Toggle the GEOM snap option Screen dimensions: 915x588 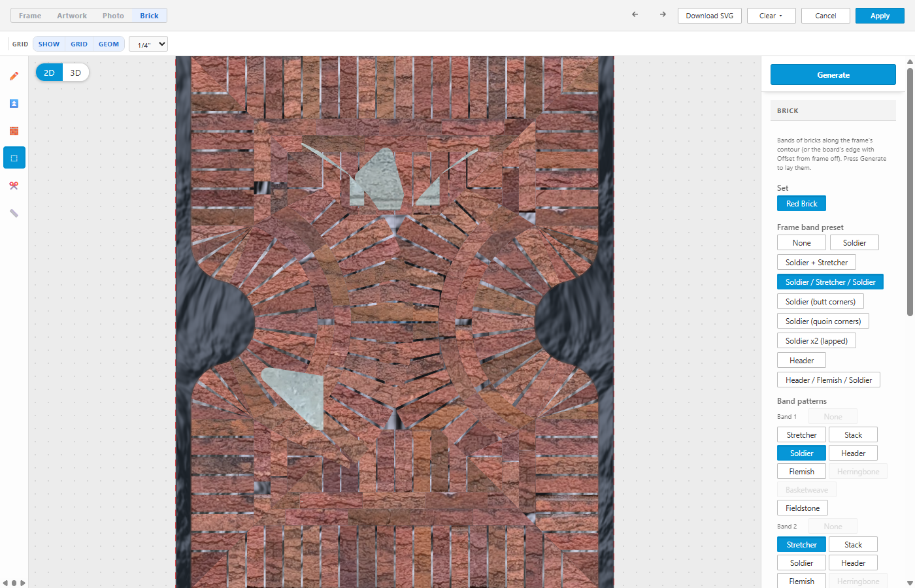click(109, 44)
